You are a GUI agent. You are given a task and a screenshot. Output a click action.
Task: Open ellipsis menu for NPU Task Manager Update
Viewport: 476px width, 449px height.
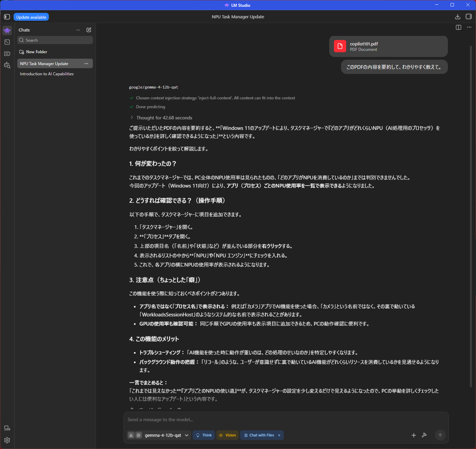[x=86, y=63]
